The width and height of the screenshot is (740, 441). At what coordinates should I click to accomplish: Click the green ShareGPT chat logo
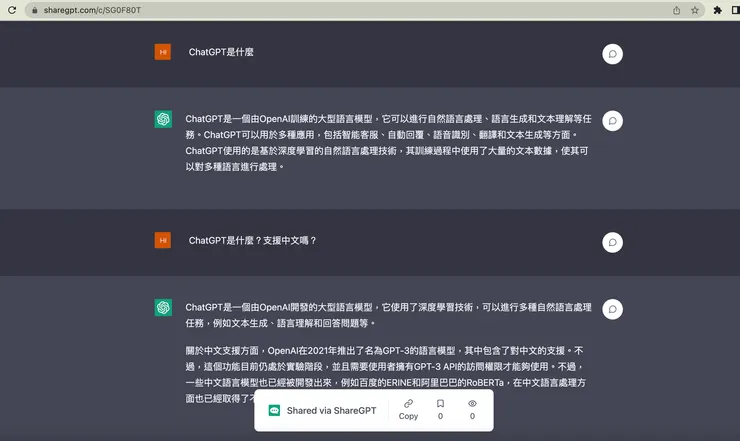(x=274, y=410)
